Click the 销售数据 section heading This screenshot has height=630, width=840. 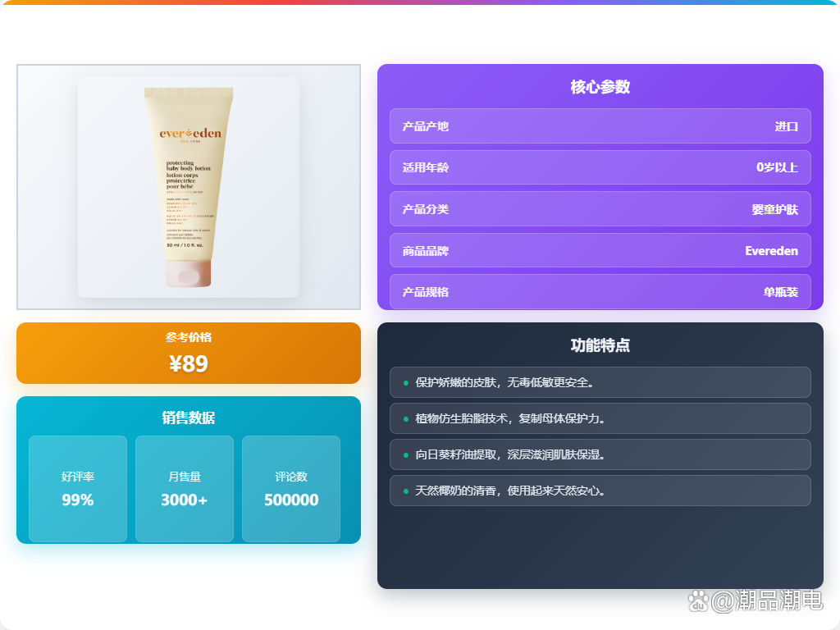click(x=189, y=418)
